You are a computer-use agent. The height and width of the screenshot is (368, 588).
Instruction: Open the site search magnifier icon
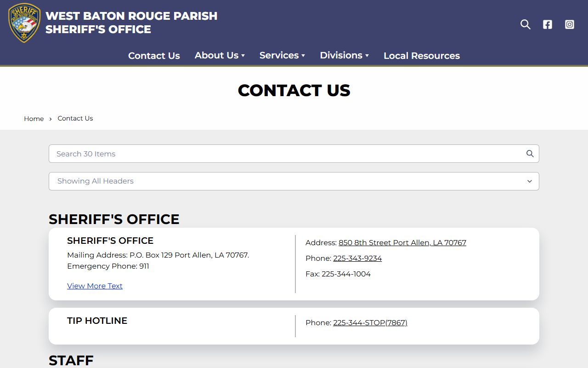[x=526, y=24]
